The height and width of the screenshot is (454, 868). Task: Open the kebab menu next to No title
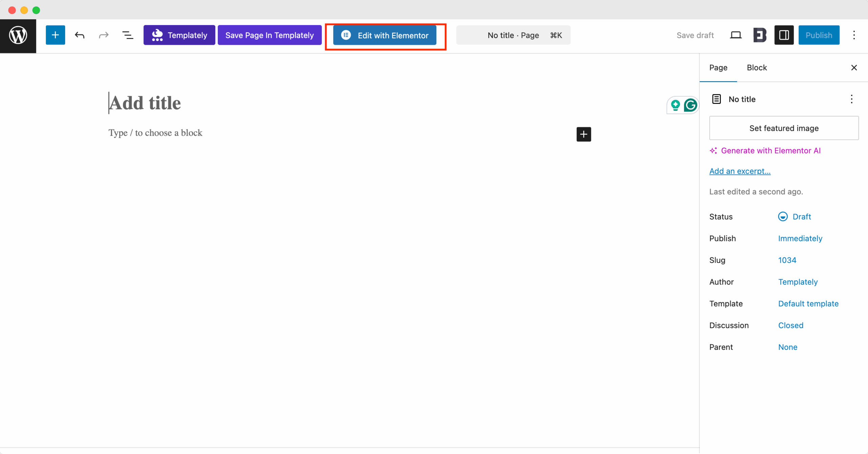click(852, 99)
